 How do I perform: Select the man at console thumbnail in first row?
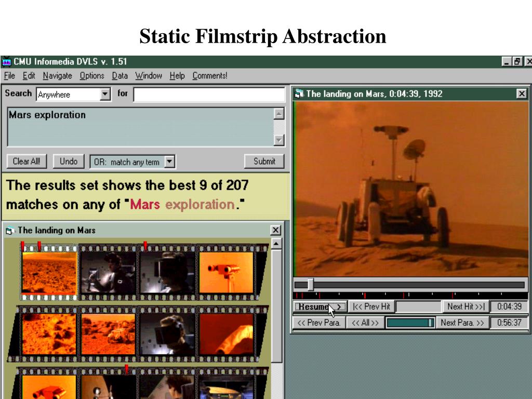pos(109,272)
